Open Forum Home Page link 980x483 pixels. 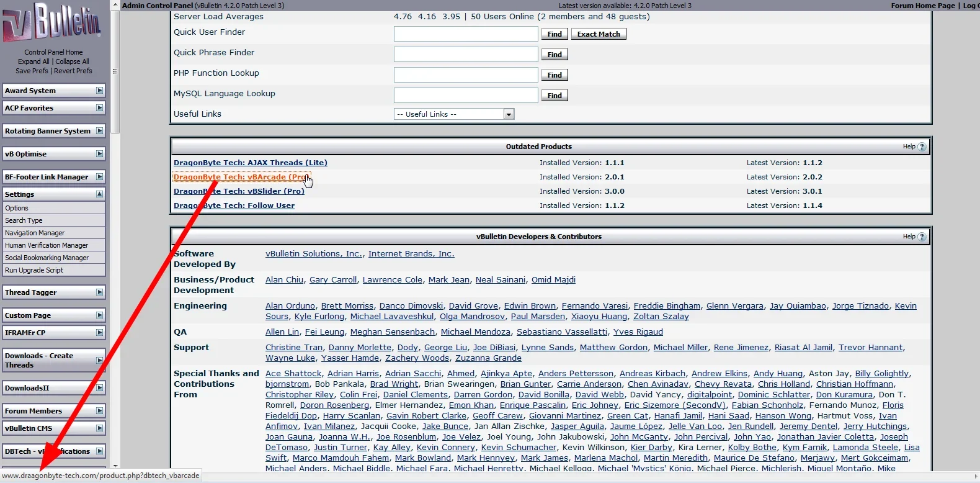click(923, 6)
